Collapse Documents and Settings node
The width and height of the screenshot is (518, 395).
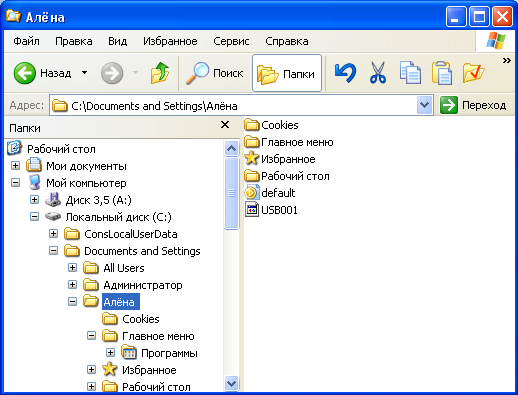coord(53,250)
